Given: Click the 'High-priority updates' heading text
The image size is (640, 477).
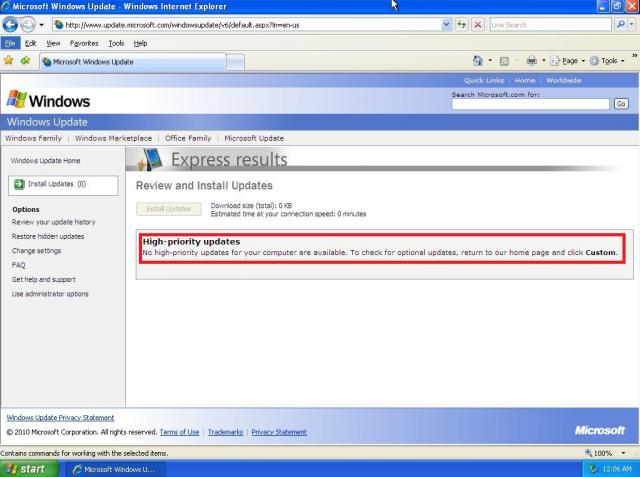Looking at the screenshot, I should pos(191,242).
